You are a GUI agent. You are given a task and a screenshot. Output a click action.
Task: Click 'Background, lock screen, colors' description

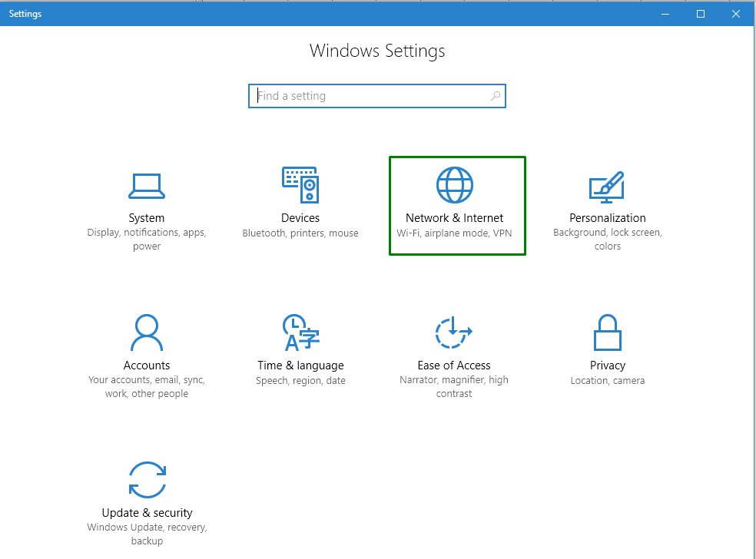tap(608, 239)
